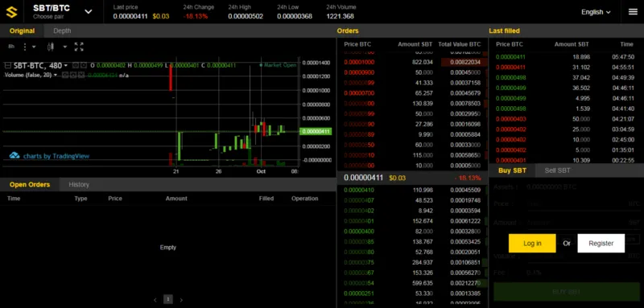Image resolution: width=644 pixels, height=308 pixels.
Task: Select sell order priced 0.00000700
Action: pyautogui.click(x=412, y=93)
